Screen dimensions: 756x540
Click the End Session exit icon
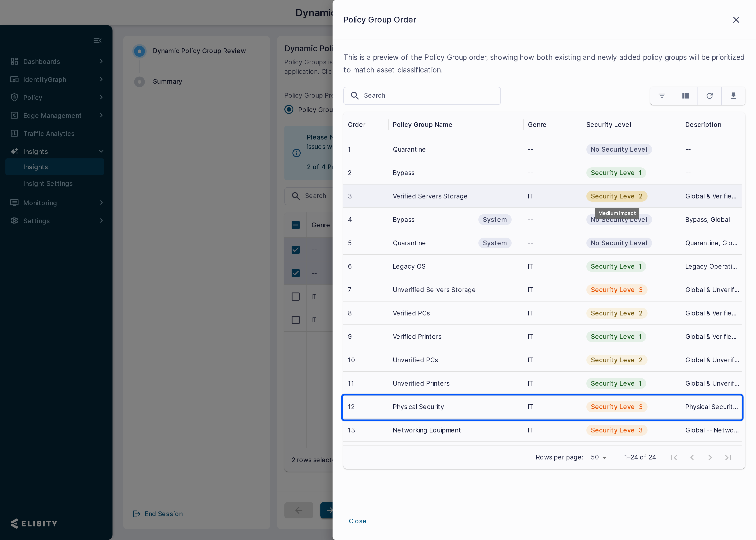tap(137, 514)
